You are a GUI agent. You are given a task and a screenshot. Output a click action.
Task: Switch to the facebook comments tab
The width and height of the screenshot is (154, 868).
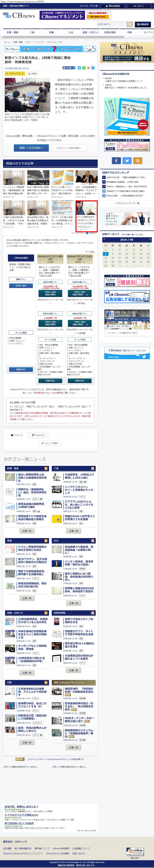[x=38, y=435]
